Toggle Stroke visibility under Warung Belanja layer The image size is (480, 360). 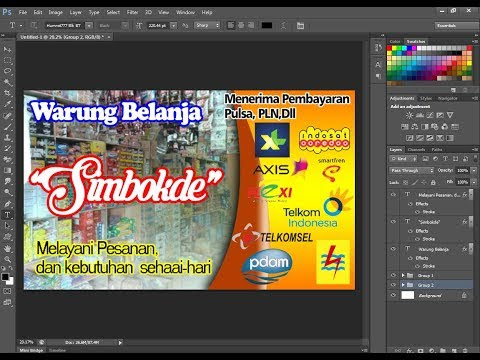(417, 266)
